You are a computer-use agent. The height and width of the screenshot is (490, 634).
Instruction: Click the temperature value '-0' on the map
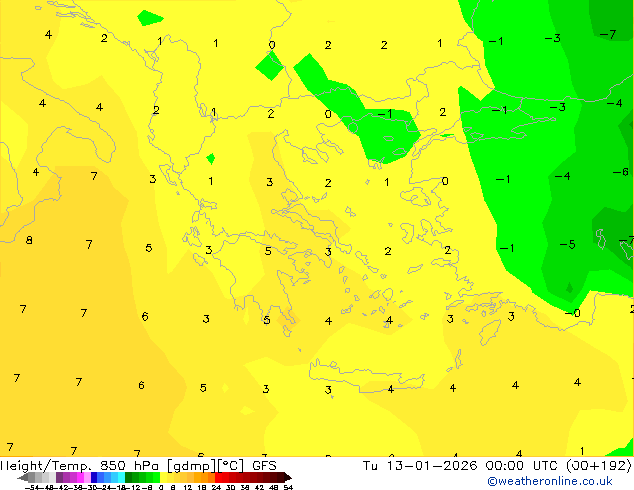tap(573, 313)
